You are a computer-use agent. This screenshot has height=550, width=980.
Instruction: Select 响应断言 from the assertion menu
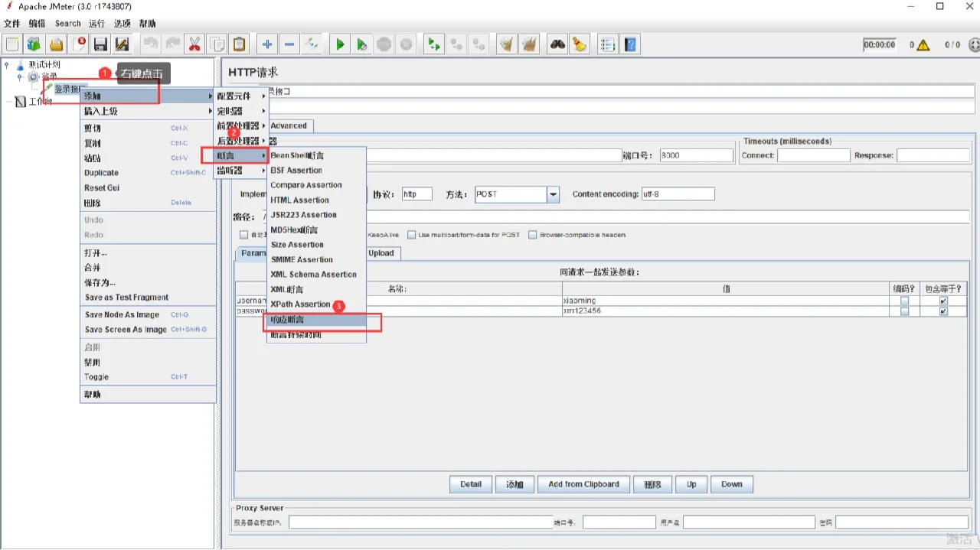click(316, 320)
